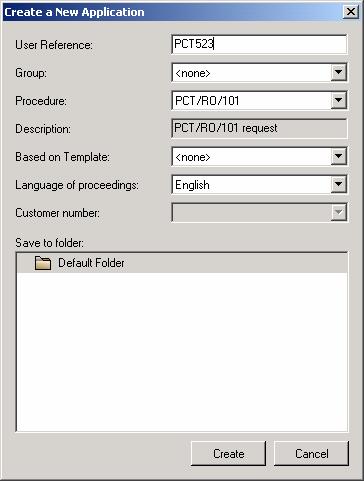364x481 pixels.
Task: Expand the Language of proceedings dropdown arrow
Action: pos(338,184)
